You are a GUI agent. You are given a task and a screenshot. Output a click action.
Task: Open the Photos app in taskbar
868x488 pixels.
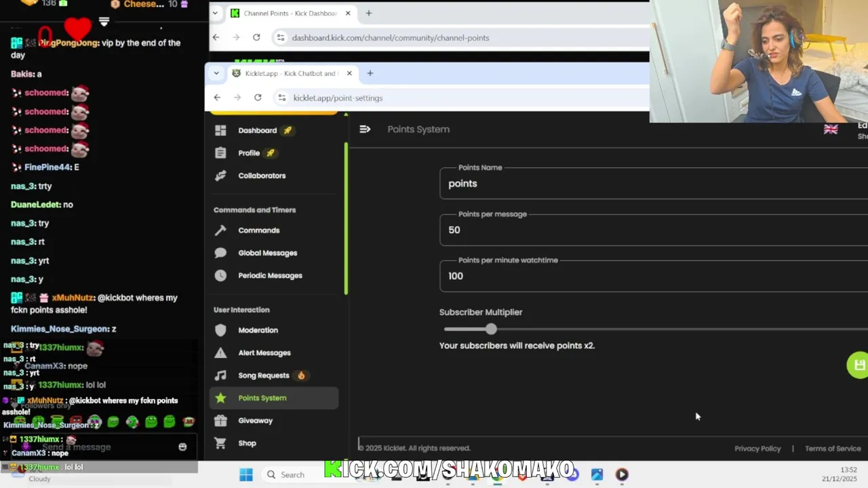597,474
